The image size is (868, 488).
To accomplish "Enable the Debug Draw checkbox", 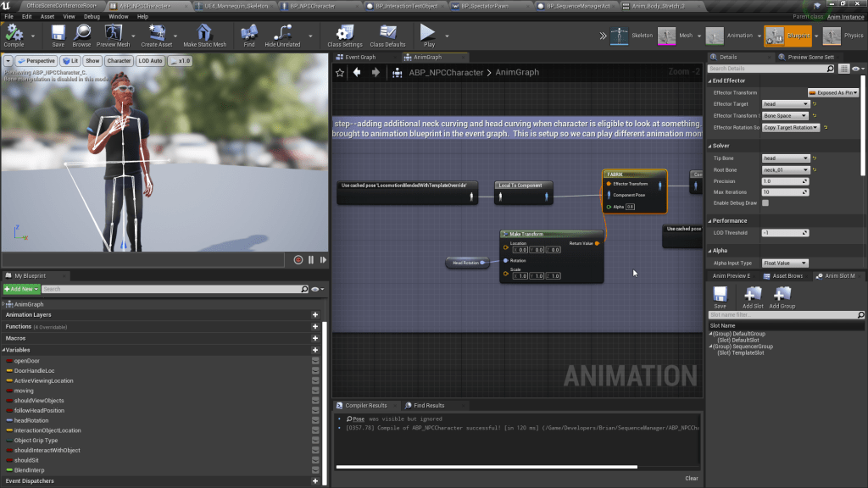I will point(765,203).
